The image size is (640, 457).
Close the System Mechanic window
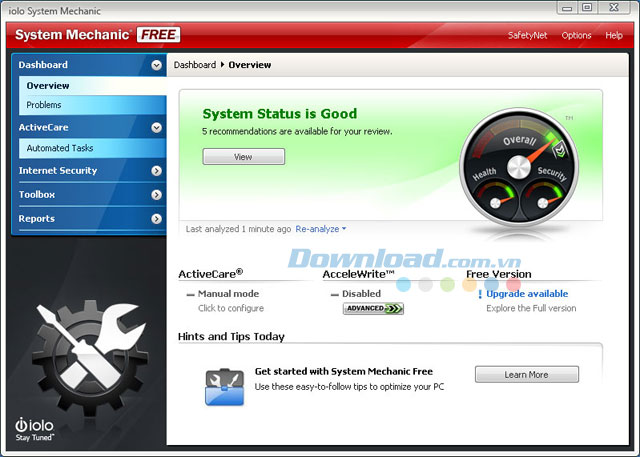614,7
